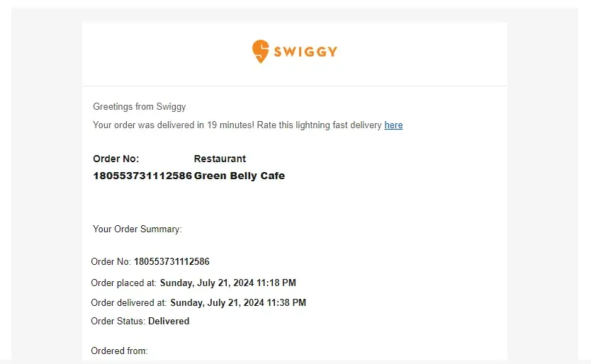Click the 'Your Order Summary:' heading
The width and height of the screenshot is (591, 364).
tap(137, 229)
